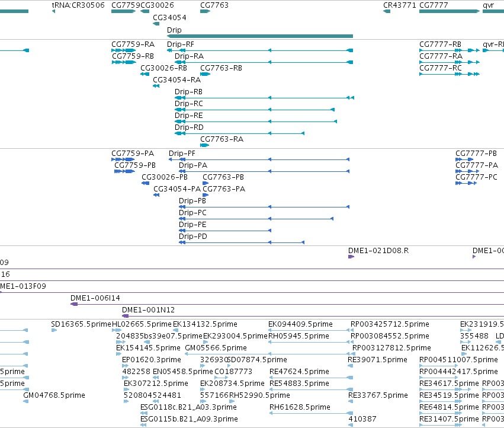Click the Drip gene span bar

260,36
